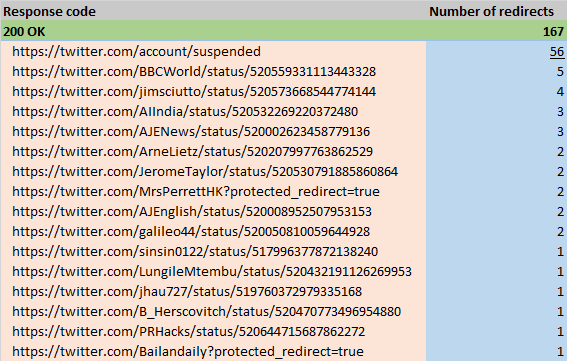This screenshot has width=567, height=361.
Task: Select the PRHacks status URL cell
Action: click(x=188, y=331)
